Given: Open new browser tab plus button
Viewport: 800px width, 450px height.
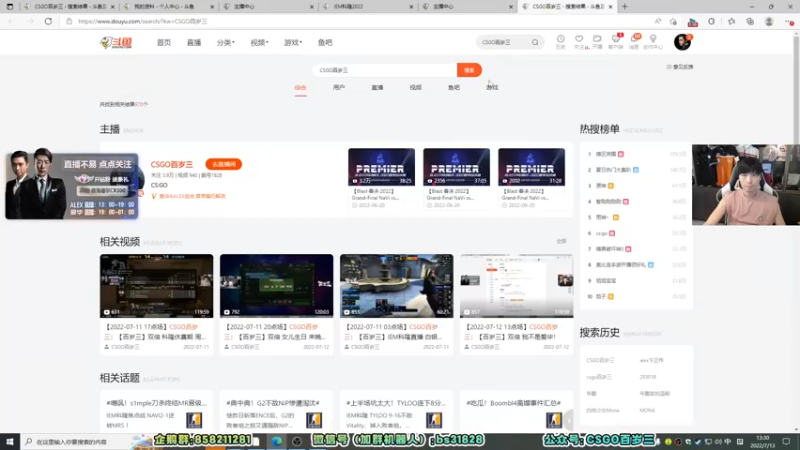Looking at the screenshot, I should click(x=624, y=7).
